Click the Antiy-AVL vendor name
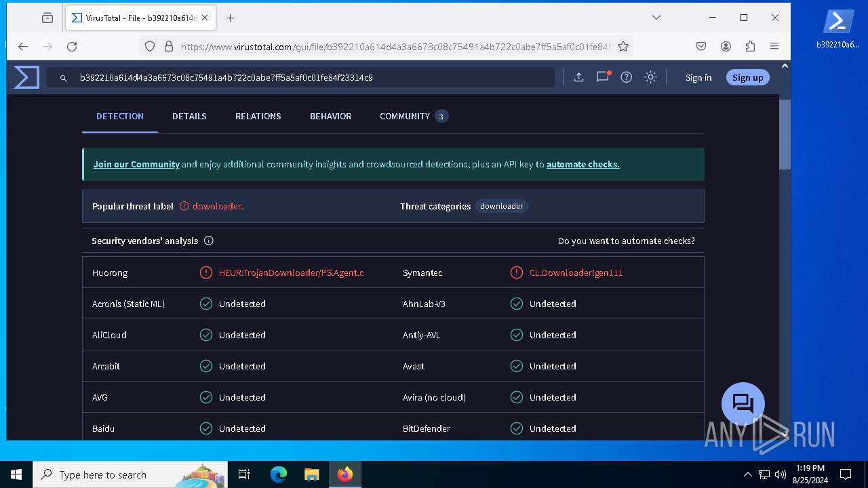 coord(422,335)
